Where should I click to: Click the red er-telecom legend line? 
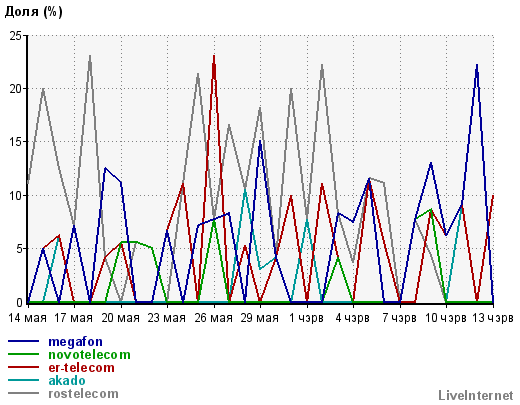pos(23,367)
